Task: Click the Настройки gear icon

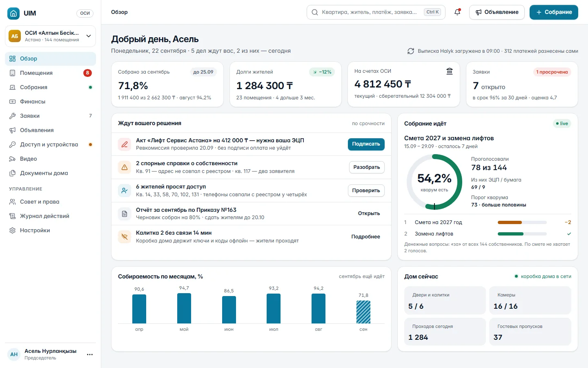Action: 12,230
